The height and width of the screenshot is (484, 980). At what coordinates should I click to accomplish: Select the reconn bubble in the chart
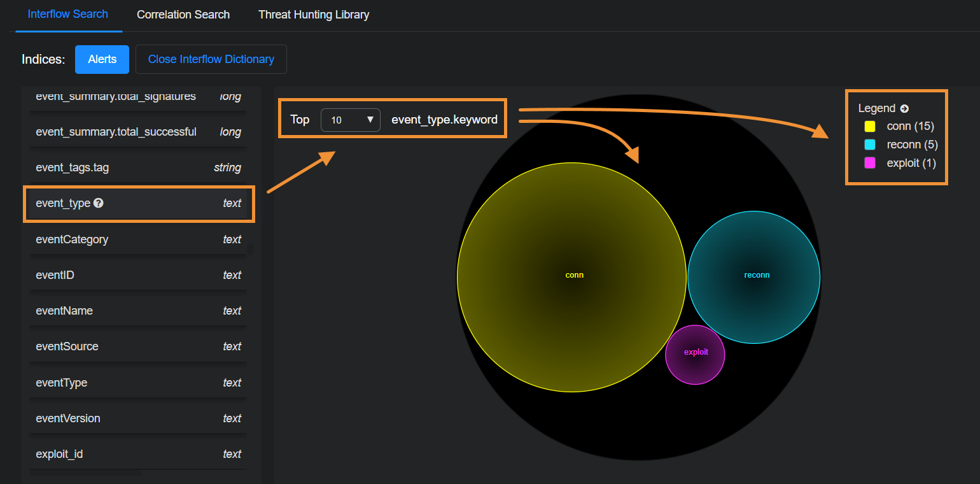754,276
